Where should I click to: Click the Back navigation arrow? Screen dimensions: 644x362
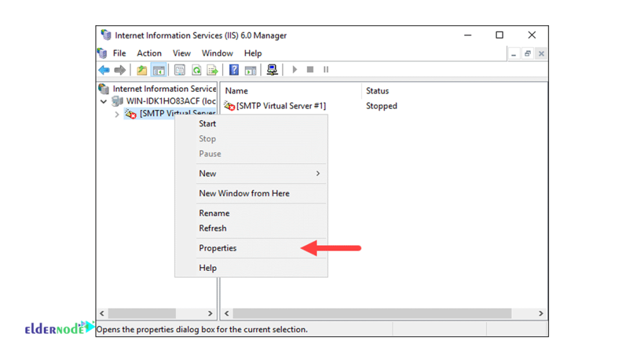103,70
